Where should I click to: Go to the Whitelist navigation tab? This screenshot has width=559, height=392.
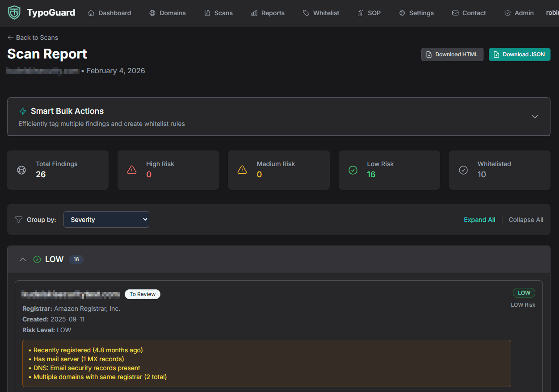coord(321,13)
